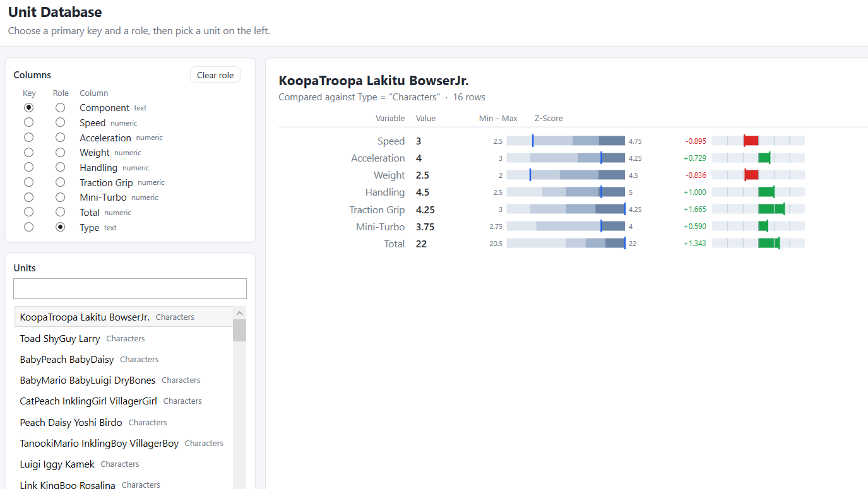Choose Mini-Turbo Role radio button
The image size is (868, 489).
[60, 197]
